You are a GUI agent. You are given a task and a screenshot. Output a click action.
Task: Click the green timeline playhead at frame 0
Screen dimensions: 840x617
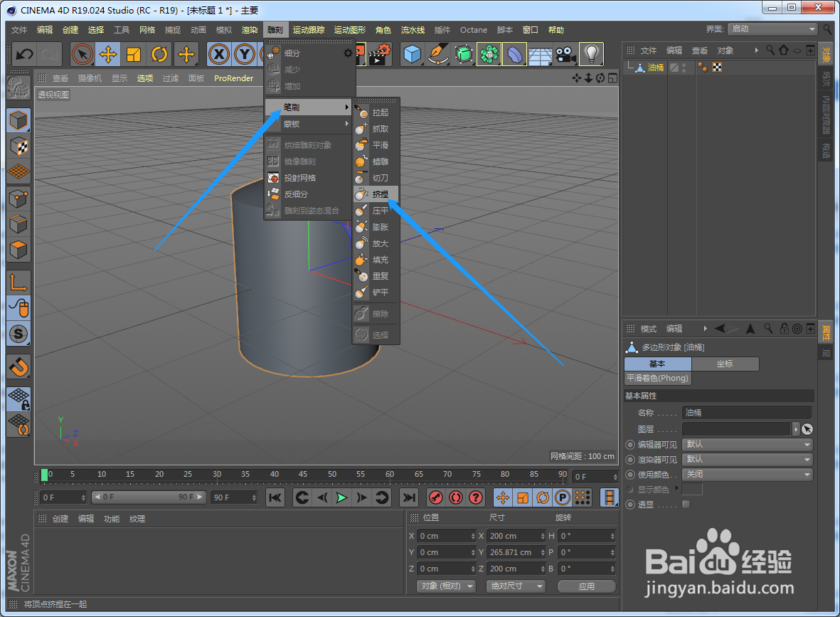pos(45,475)
